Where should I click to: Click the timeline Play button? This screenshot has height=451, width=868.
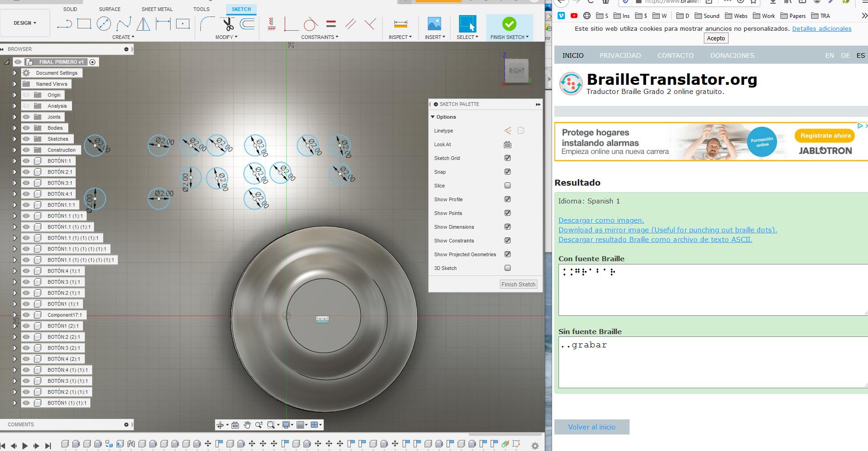point(25,445)
